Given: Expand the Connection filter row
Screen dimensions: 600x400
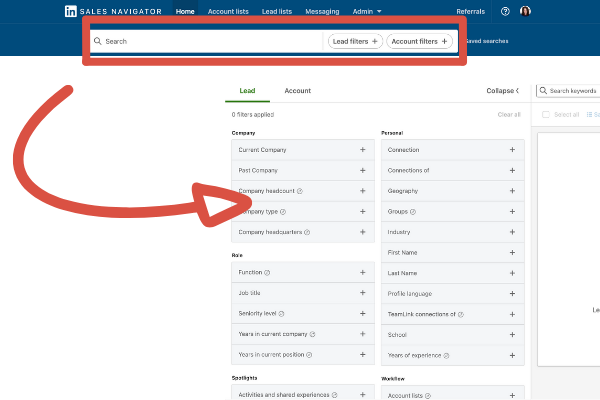Looking at the screenshot, I should 453,150.
